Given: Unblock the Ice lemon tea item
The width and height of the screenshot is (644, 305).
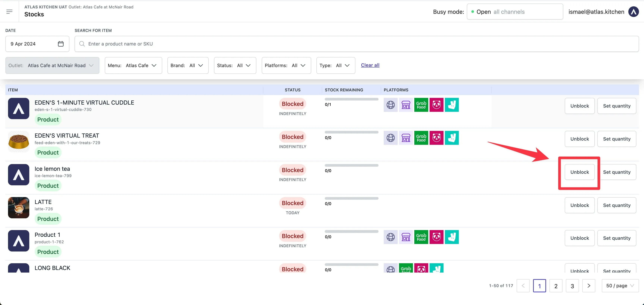Looking at the screenshot, I should click(x=579, y=172).
